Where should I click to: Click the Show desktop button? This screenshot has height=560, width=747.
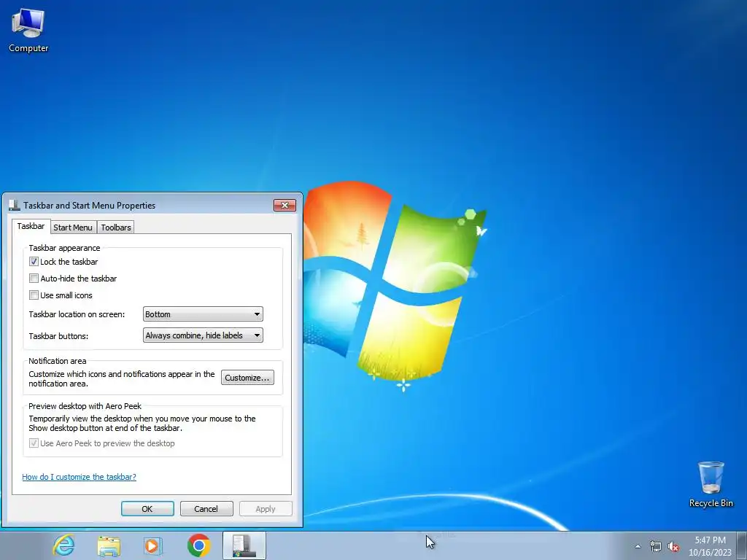(x=742, y=545)
